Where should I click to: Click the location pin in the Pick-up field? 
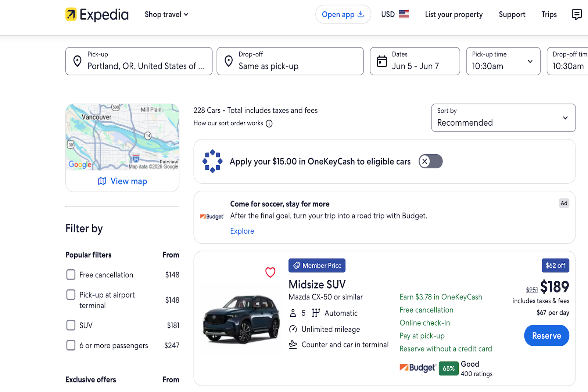[78, 61]
